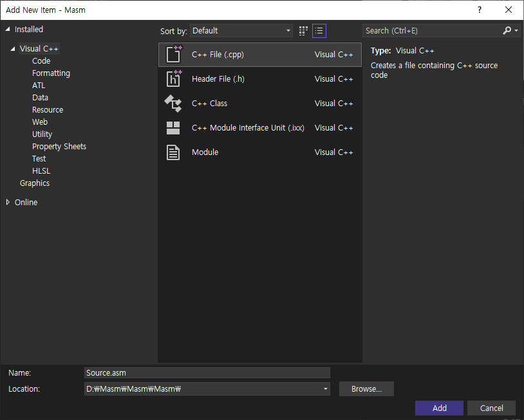Choose C++ Module Interface Unit (.ixx) name

[248, 128]
